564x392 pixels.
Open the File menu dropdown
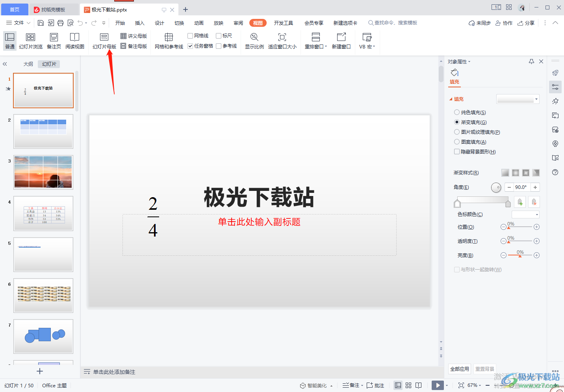pyautogui.click(x=19, y=23)
